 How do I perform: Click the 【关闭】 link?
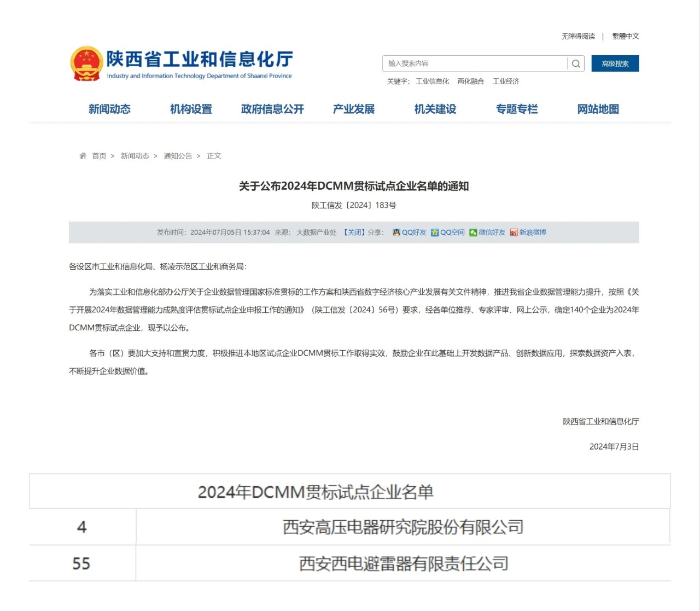(x=354, y=232)
